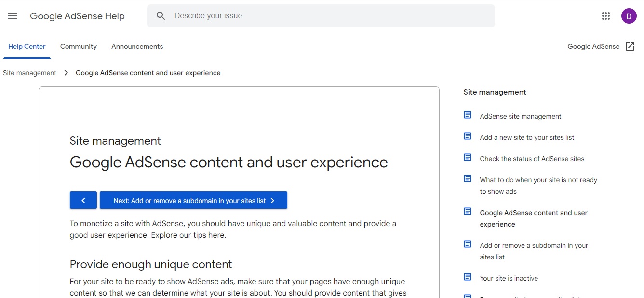Open What to do when site not ready article
This screenshot has width=644, height=298.
pyautogui.click(x=538, y=186)
